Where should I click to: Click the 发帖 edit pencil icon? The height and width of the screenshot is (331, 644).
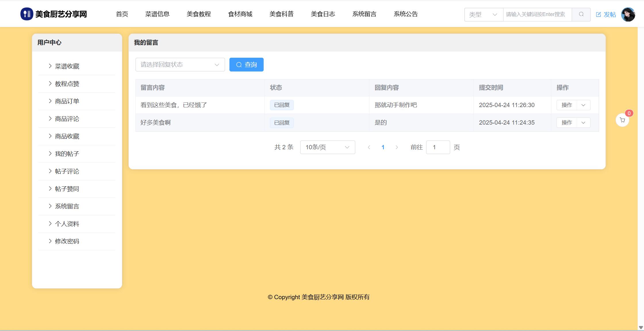tap(598, 15)
